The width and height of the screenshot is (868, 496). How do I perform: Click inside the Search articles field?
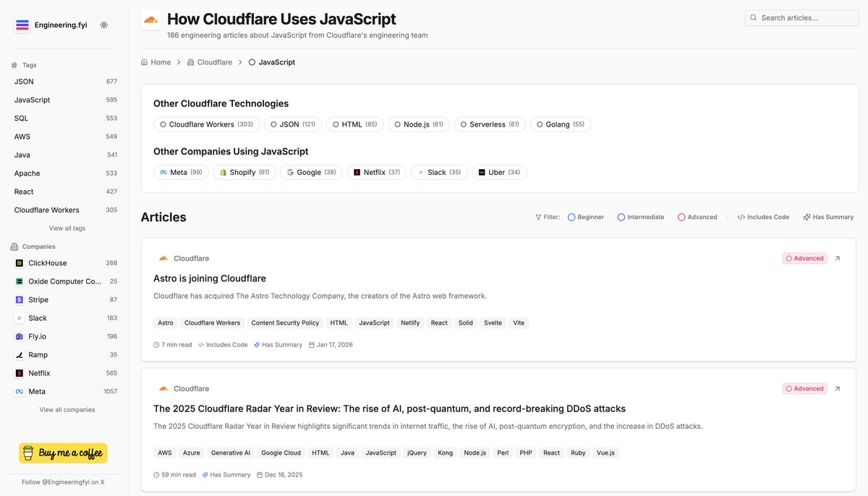pyautogui.click(x=801, y=17)
